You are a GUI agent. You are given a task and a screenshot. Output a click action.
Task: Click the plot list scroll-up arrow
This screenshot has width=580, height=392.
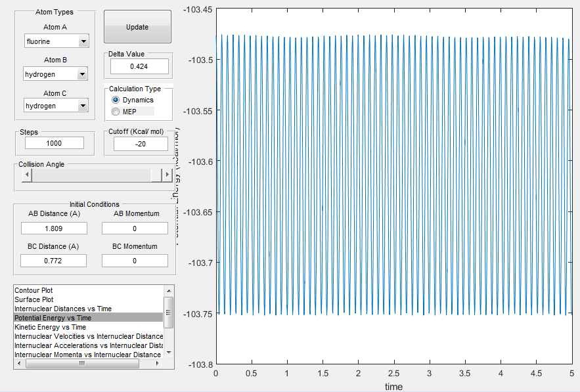click(169, 291)
